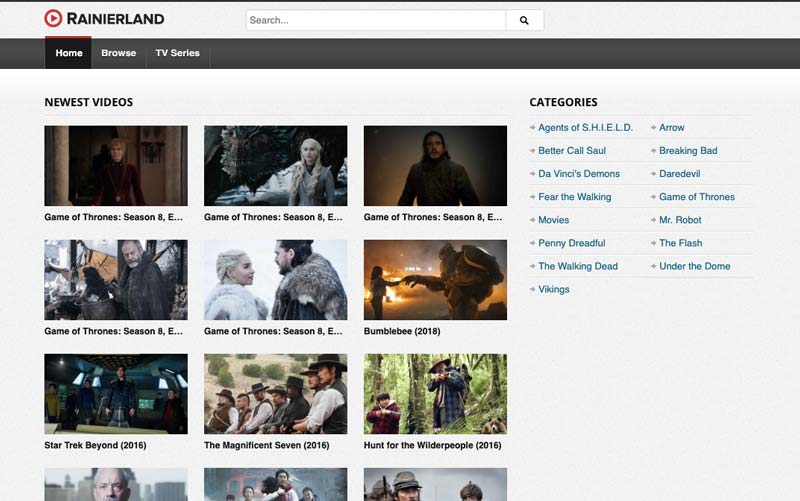Open Game of Thrones category link
The image size is (800, 501).
tap(696, 197)
